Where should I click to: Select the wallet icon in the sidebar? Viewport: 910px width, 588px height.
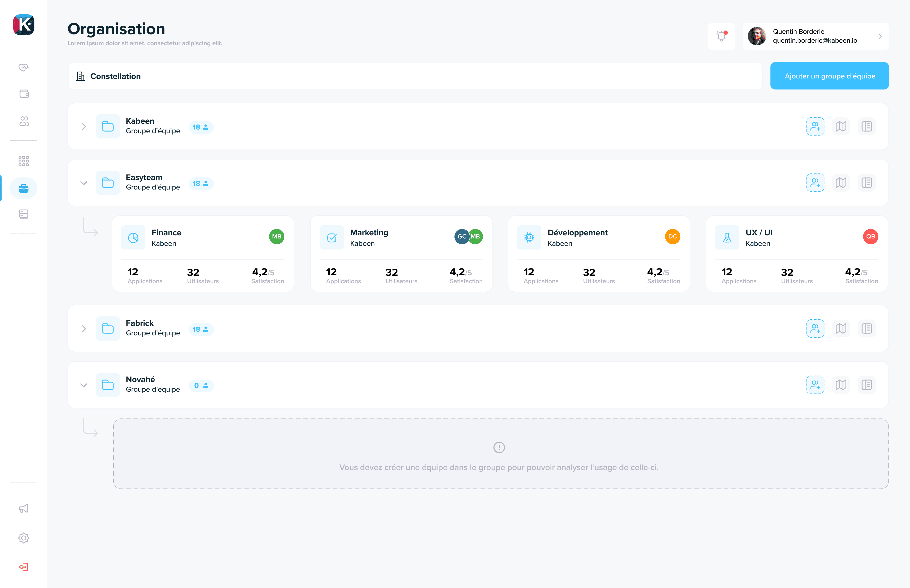[x=24, y=93]
